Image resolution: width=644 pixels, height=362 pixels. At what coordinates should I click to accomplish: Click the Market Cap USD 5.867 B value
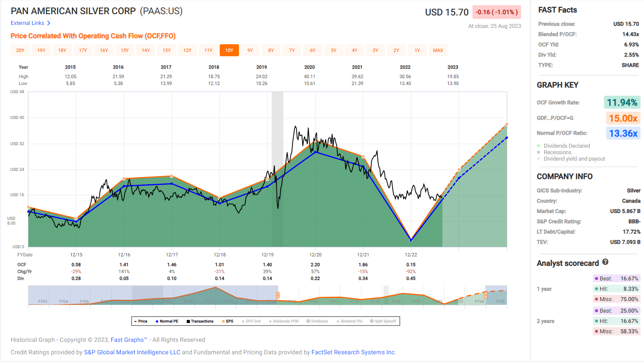[x=625, y=211]
